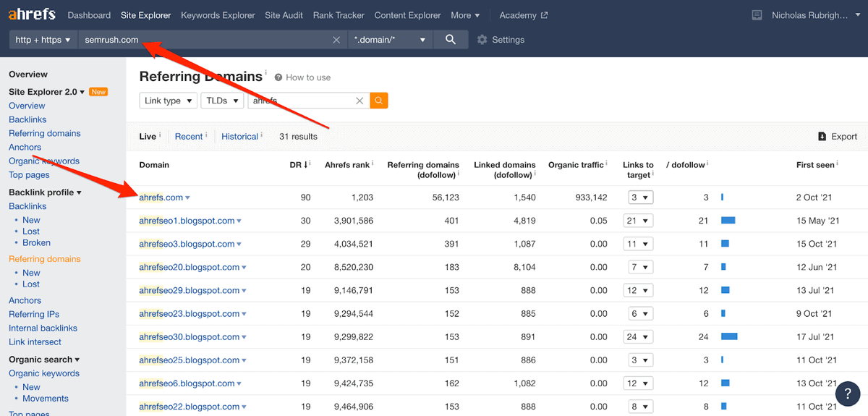Clear the semrush.com URL field
Viewport: 868px width, 416px height.
tap(336, 40)
